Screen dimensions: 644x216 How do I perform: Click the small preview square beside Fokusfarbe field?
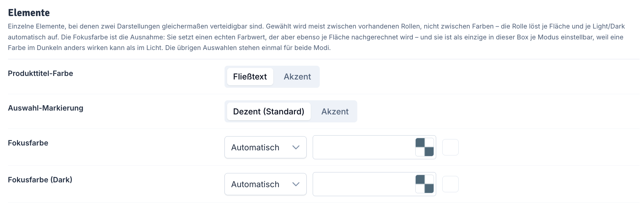click(450, 147)
